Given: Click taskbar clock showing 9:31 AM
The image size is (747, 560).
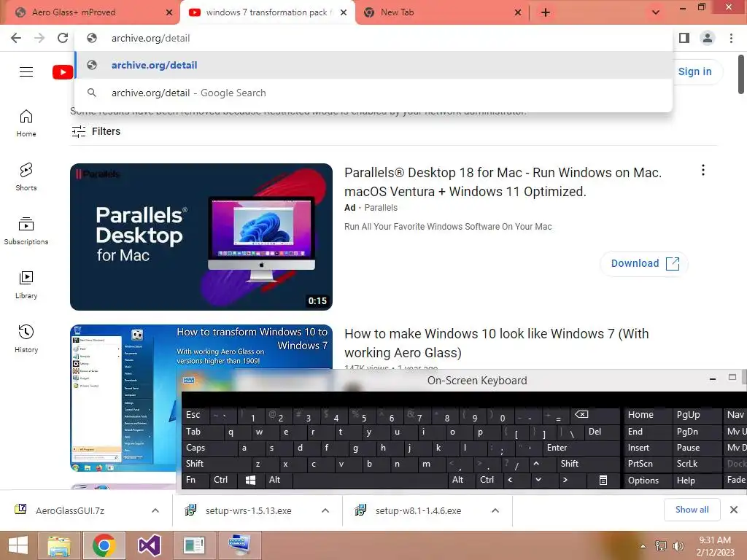Looking at the screenshot, I should click(x=715, y=546).
